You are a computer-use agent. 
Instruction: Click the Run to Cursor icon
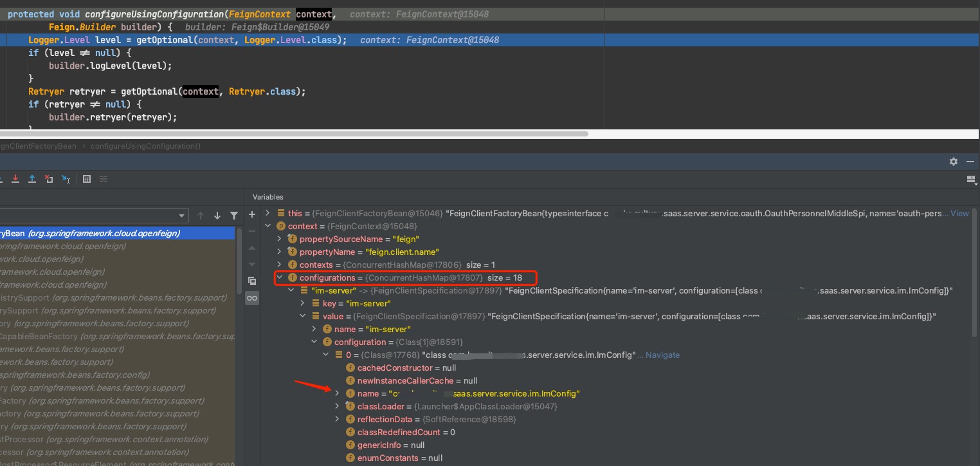[x=66, y=179]
